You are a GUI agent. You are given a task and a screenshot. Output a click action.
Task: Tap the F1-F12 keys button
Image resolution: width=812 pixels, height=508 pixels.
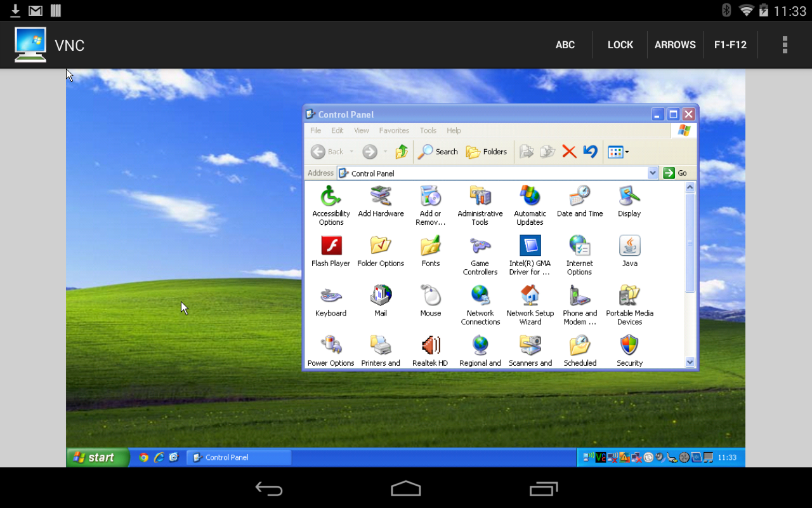[x=730, y=44]
